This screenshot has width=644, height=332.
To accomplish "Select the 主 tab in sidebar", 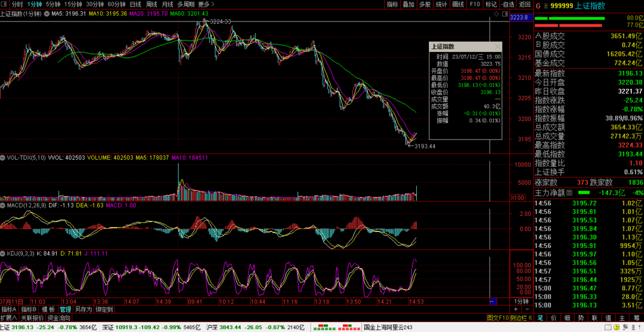I will [622, 318].
